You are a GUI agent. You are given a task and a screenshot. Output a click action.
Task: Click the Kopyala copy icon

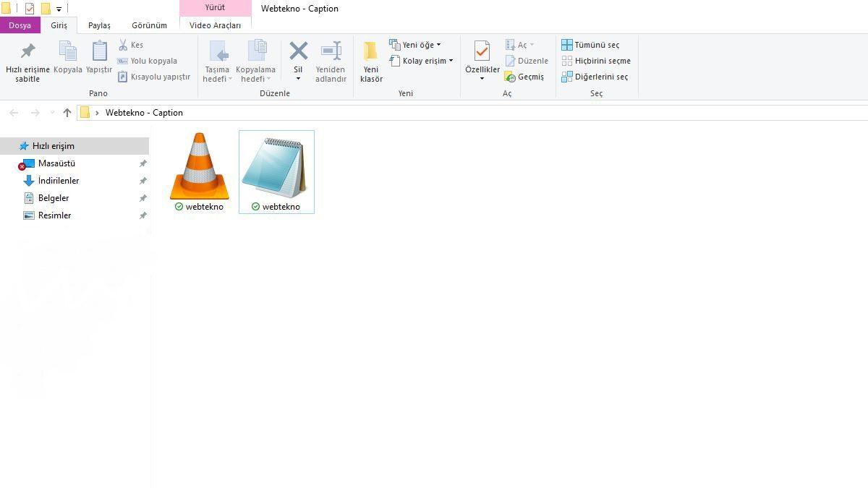tap(68, 51)
